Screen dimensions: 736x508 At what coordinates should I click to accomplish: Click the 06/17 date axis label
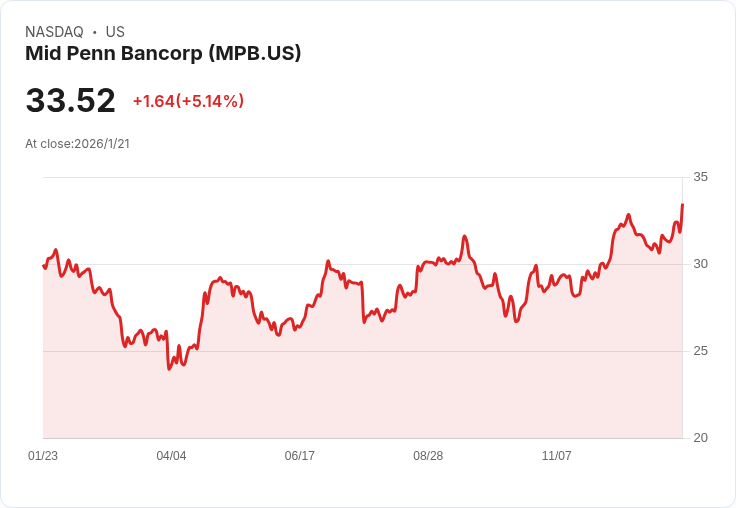point(299,455)
